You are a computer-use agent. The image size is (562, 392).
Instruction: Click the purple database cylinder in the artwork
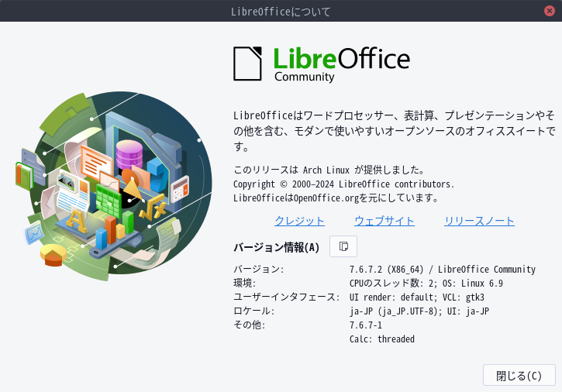[x=129, y=153]
